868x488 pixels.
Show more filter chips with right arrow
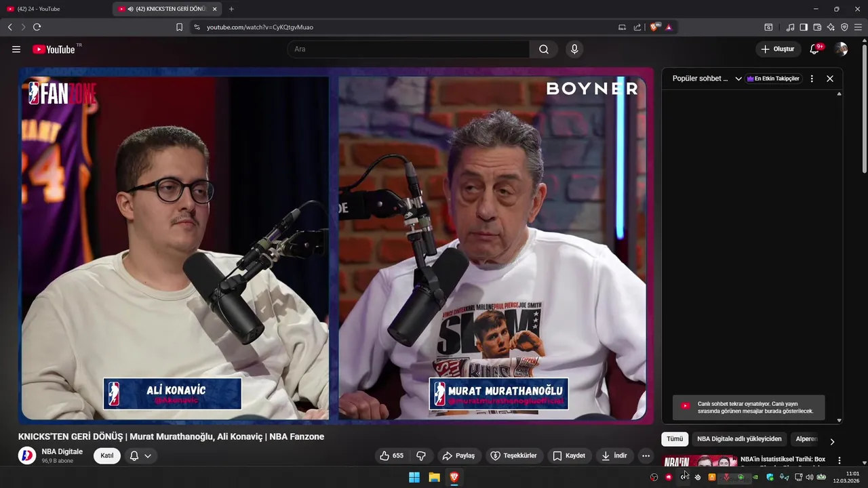point(832,441)
